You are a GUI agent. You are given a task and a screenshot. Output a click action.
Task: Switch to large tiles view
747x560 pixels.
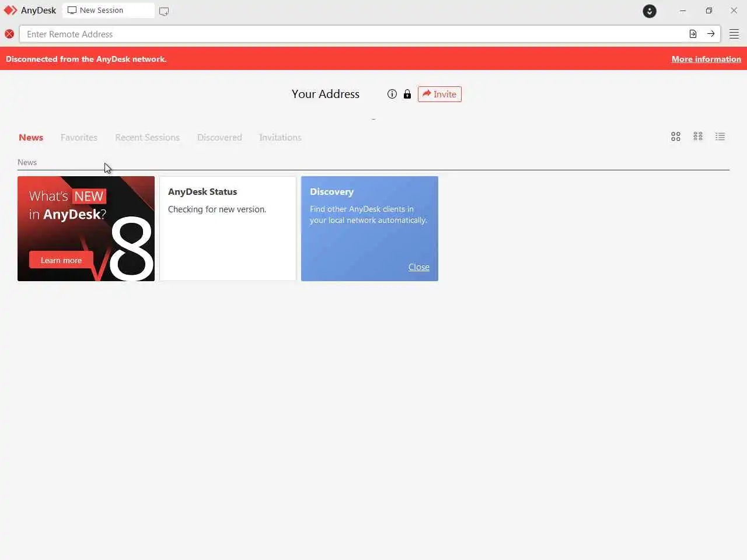pos(676,136)
